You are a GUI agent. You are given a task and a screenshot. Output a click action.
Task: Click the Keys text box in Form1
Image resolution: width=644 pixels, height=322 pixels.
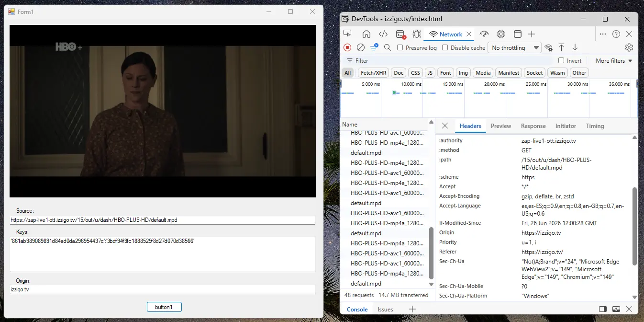[x=163, y=254]
